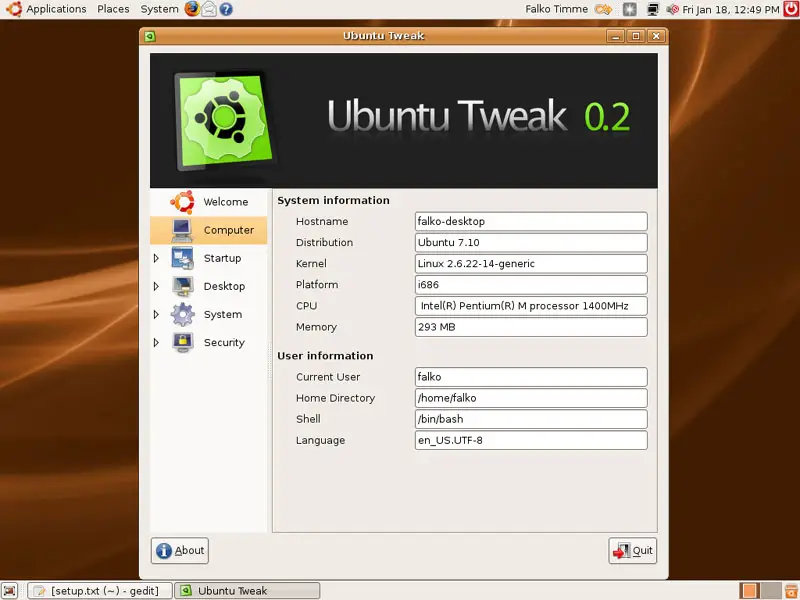Click the Desktop icon in sidebar
Viewport: 800px width, 600px height.
[x=182, y=286]
